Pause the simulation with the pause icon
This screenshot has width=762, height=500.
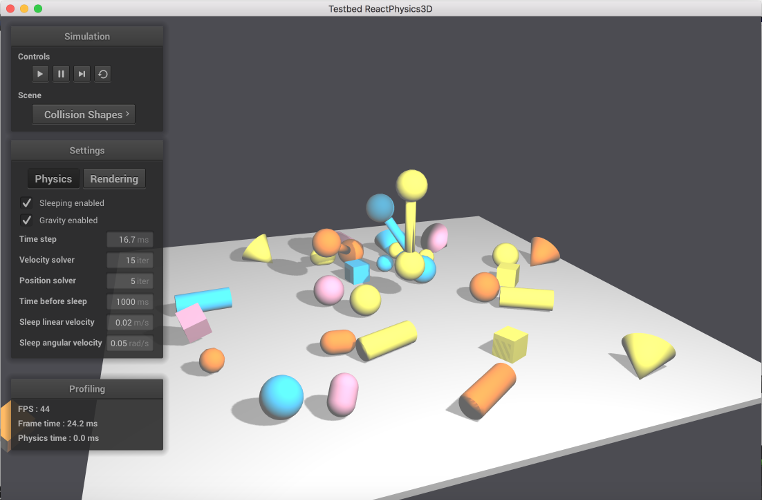coord(61,74)
